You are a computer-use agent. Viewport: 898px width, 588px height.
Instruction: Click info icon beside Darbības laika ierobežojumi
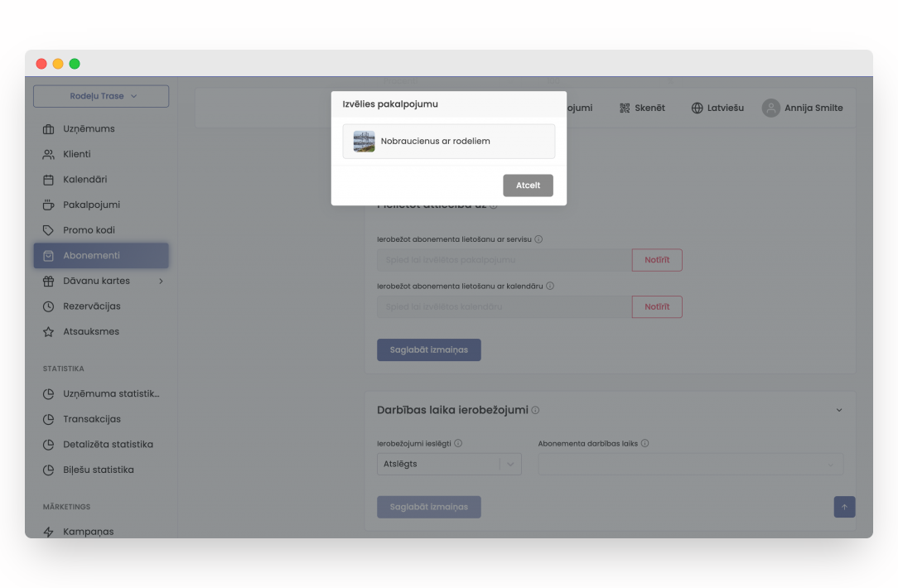click(x=535, y=411)
